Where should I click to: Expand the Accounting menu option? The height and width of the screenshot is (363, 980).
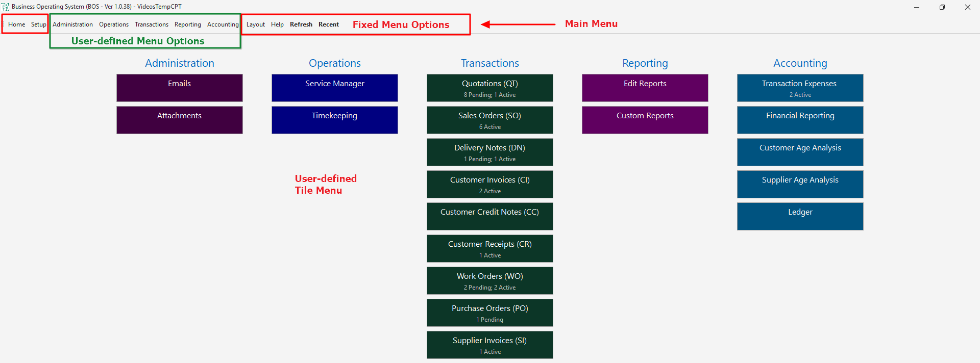(223, 24)
